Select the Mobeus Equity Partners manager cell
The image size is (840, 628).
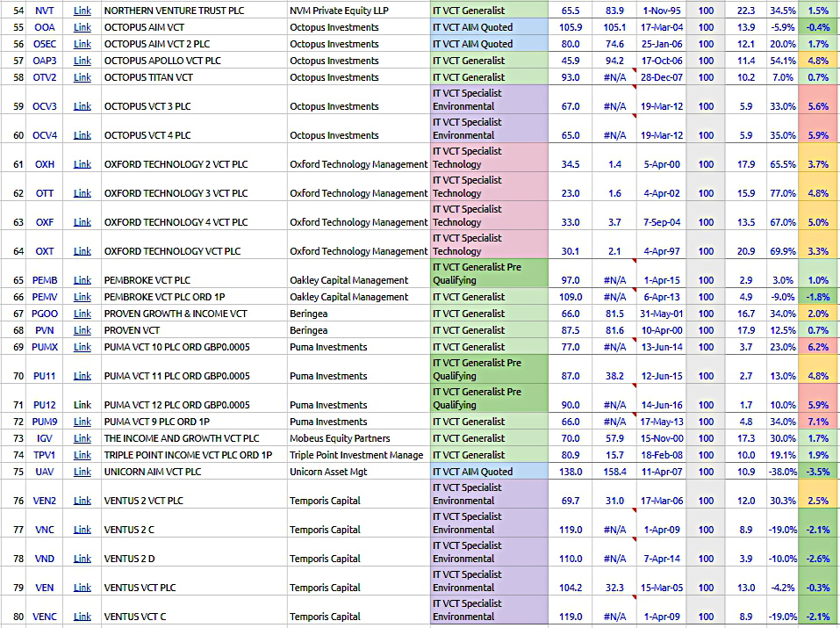tap(358, 438)
